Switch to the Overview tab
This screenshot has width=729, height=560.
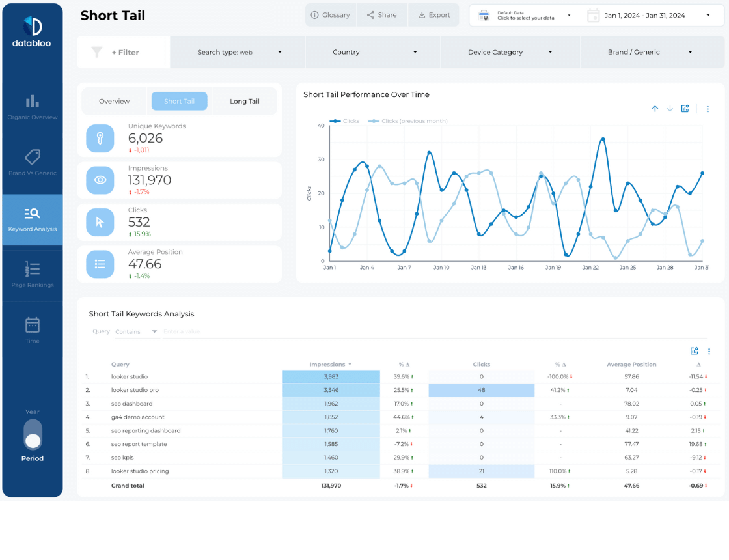point(115,101)
